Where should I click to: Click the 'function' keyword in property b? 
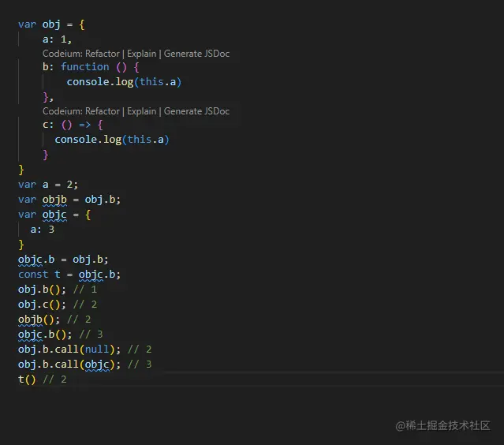point(85,67)
